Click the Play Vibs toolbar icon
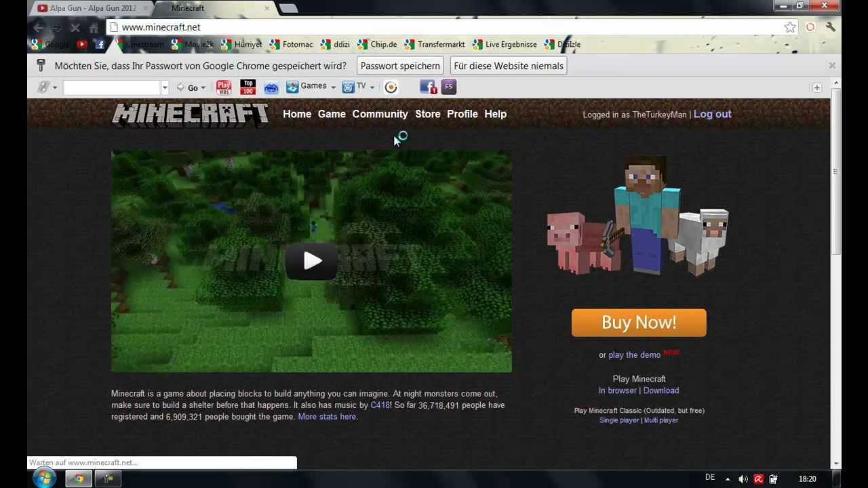 click(x=224, y=87)
